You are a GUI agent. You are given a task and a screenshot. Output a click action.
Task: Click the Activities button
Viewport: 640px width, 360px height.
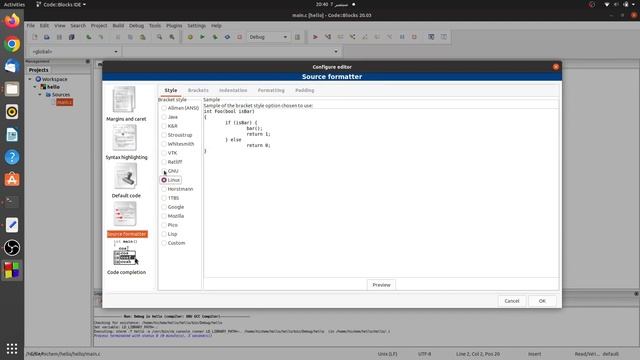pyautogui.click(x=14, y=4)
